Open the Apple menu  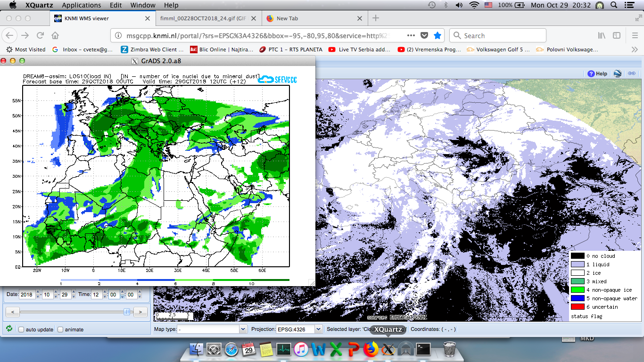[x=13, y=5]
